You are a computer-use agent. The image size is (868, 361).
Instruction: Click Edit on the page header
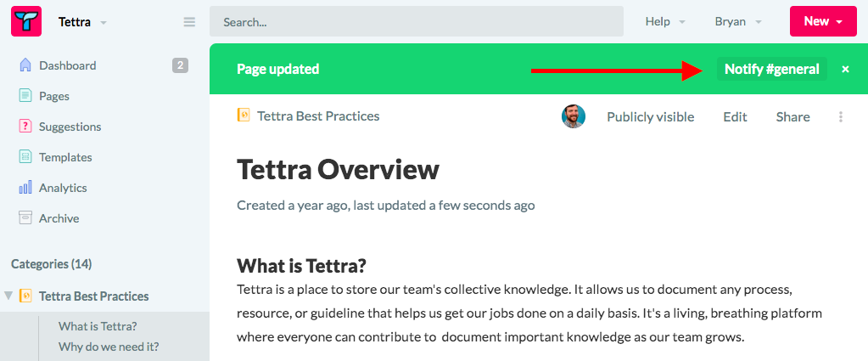pos(735,116)
